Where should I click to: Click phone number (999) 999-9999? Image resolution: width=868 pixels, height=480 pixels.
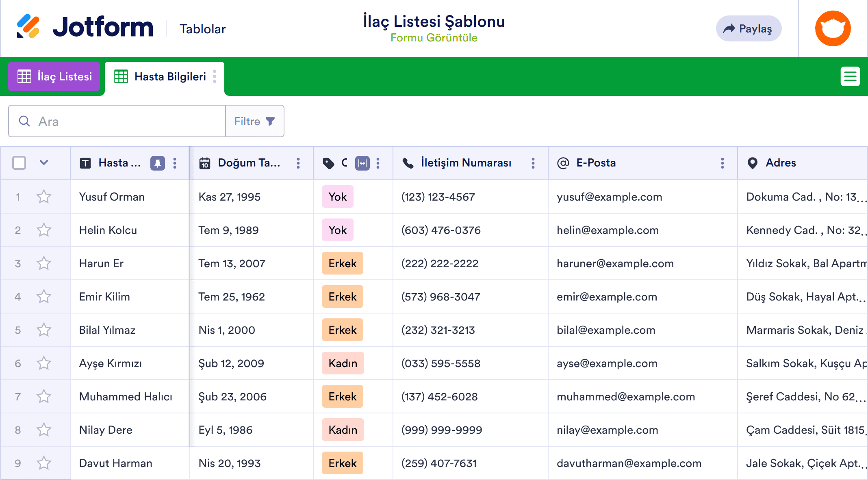(x=442, y=430)
